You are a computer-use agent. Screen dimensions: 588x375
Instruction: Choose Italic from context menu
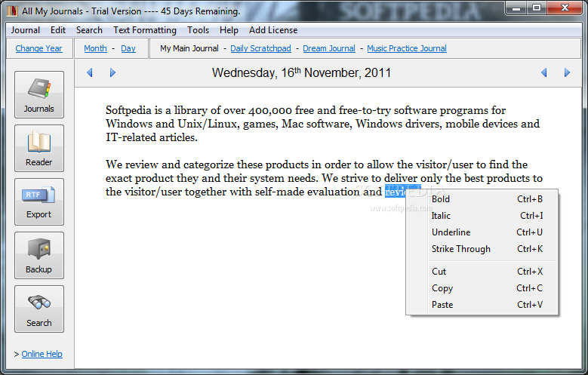click(x=482, y=216)
